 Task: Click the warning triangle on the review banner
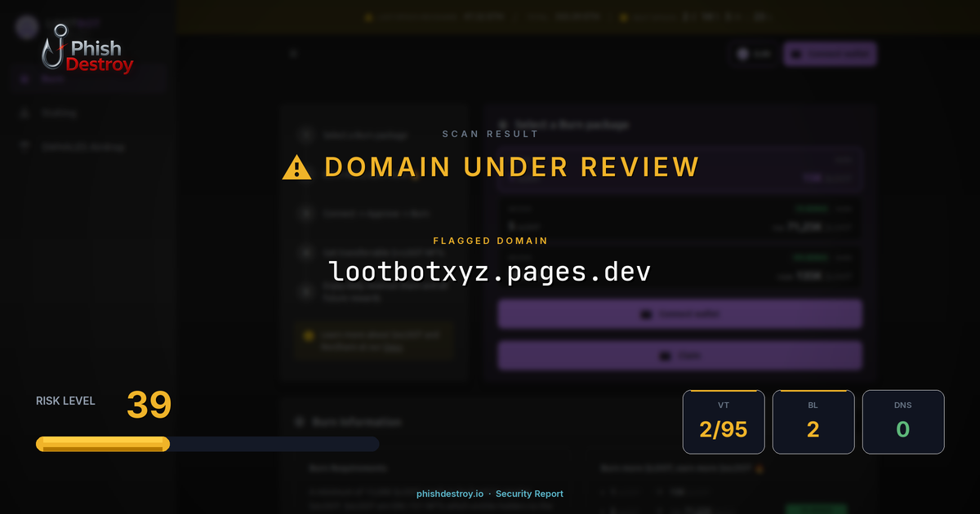pos(296,166)
